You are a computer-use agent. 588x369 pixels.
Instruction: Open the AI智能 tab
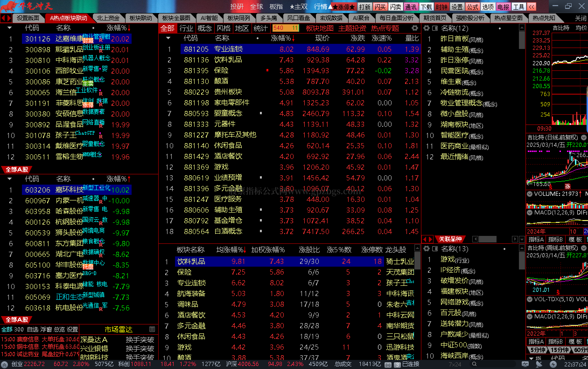(x=209, y=18)
